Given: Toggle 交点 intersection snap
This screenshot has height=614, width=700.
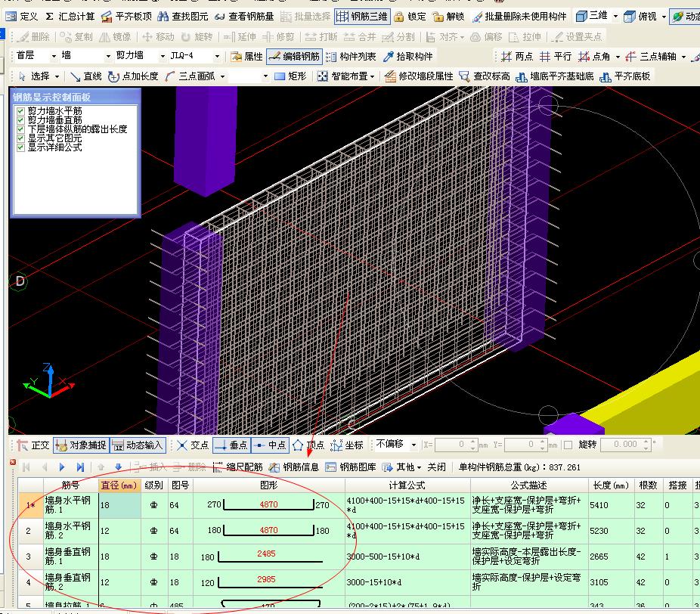Looking at the screenshot, I should (193, 445).
